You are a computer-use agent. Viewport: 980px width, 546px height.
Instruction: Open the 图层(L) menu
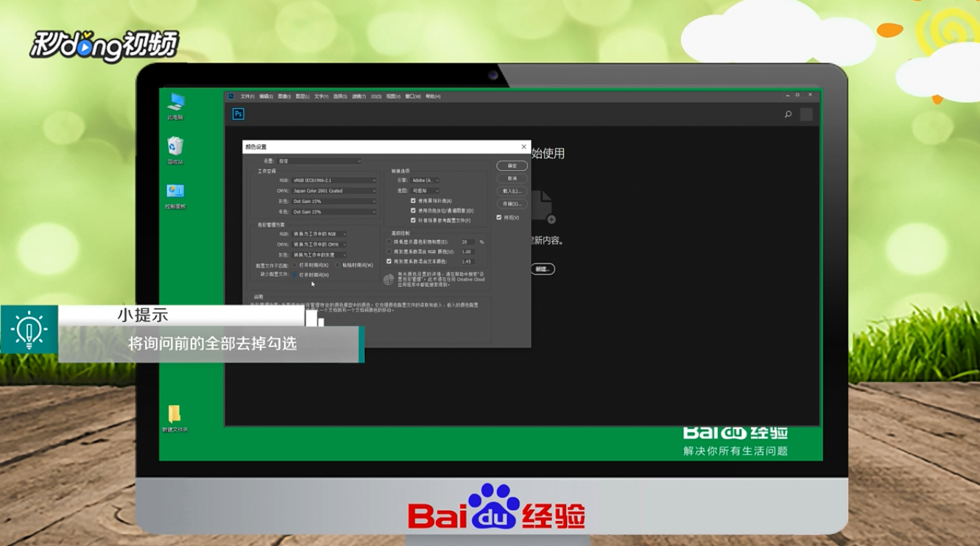[x=303, y=96]
